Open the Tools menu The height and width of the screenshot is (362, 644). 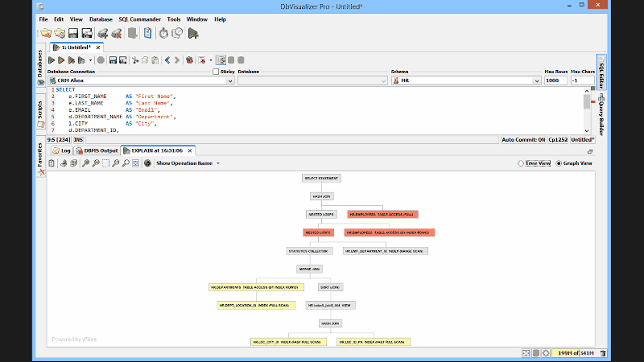[x=174, y=19]
